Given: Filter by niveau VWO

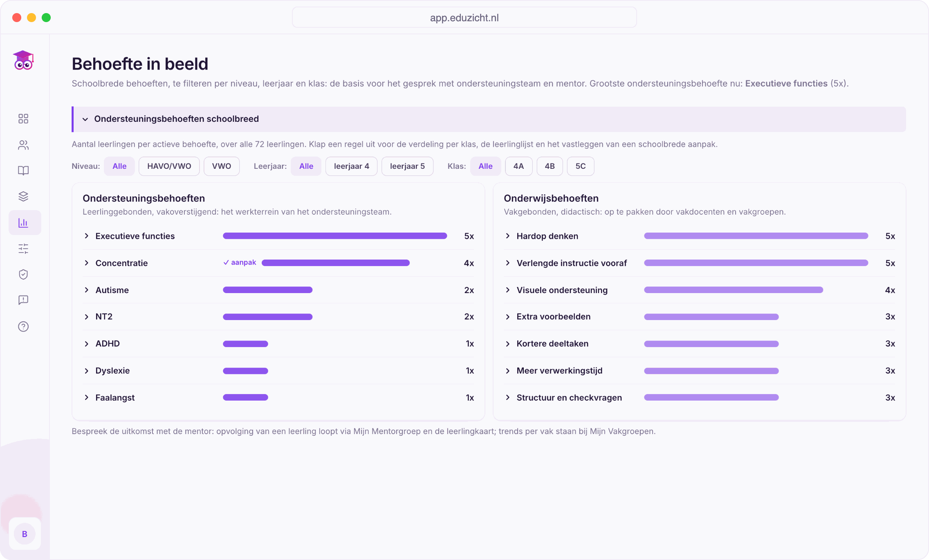Looking at the screenshot, I should 222,166.
